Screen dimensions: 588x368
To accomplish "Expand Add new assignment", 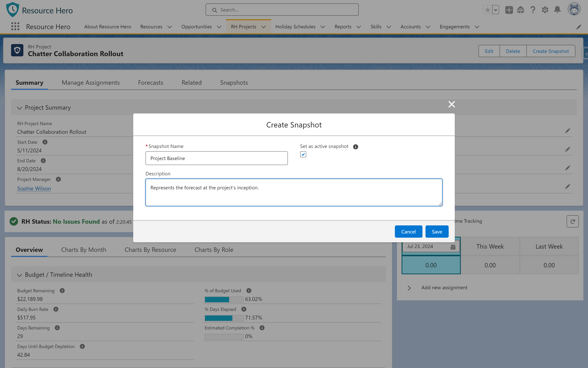I will 409,288.
